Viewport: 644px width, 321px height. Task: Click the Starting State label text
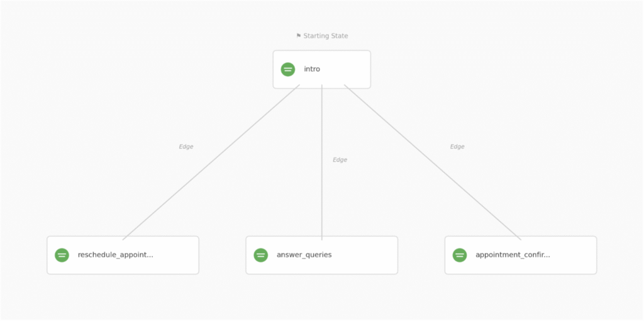325,36
